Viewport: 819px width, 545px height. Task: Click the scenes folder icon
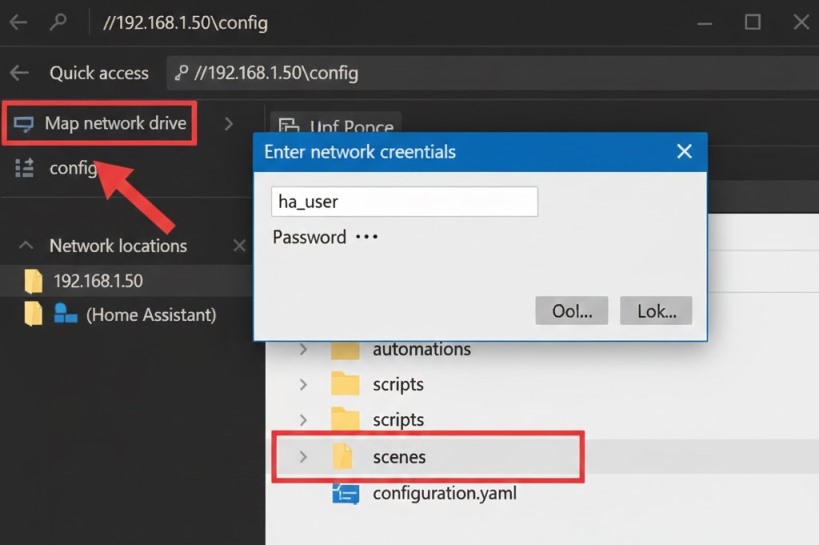(x=343, y=456)
